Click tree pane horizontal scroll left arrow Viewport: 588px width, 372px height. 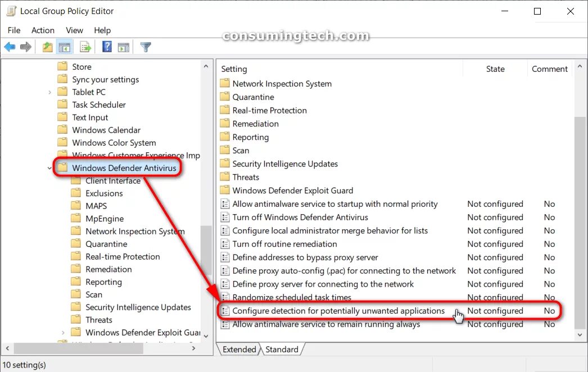7,348
